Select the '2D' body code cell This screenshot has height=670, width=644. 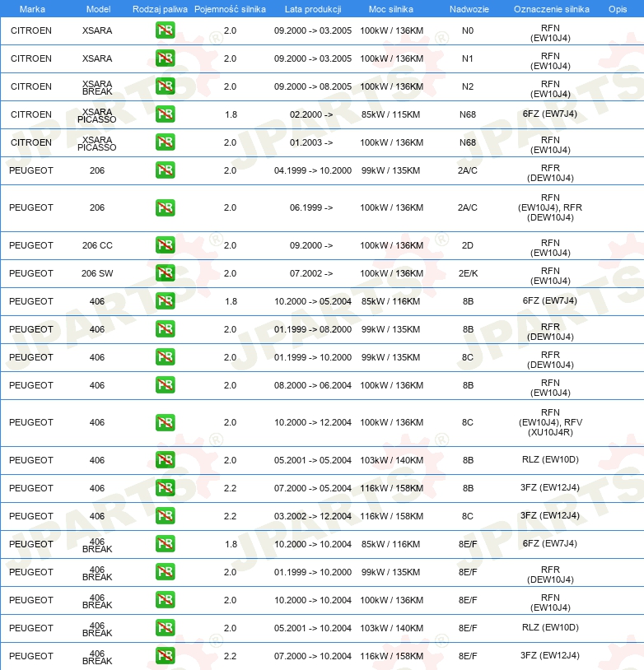click(x=468, y=246)
